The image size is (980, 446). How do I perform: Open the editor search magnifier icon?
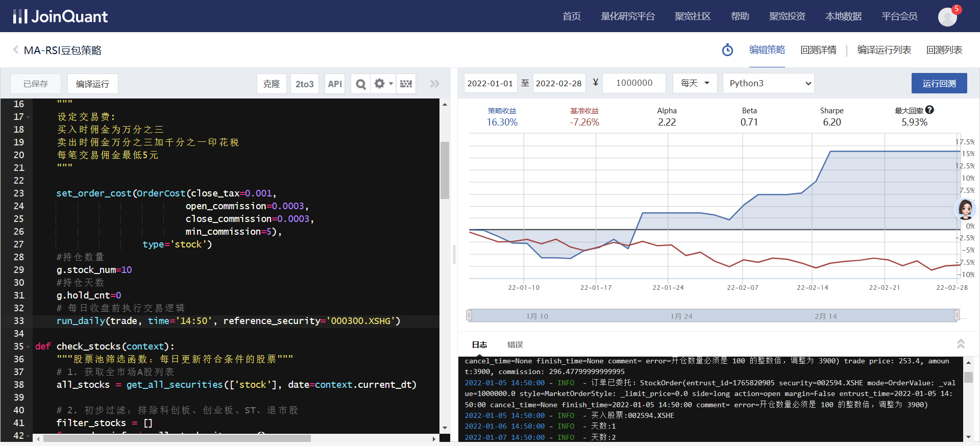click(361, 84)
